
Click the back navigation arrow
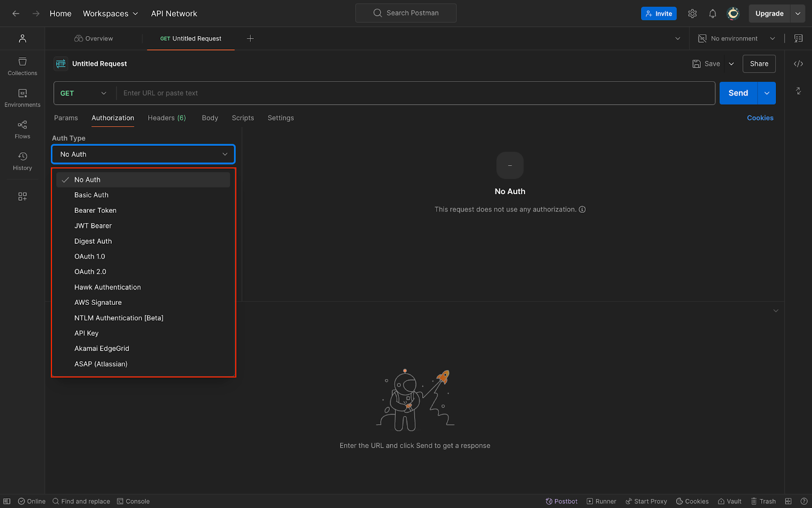(x=16, y=14)
